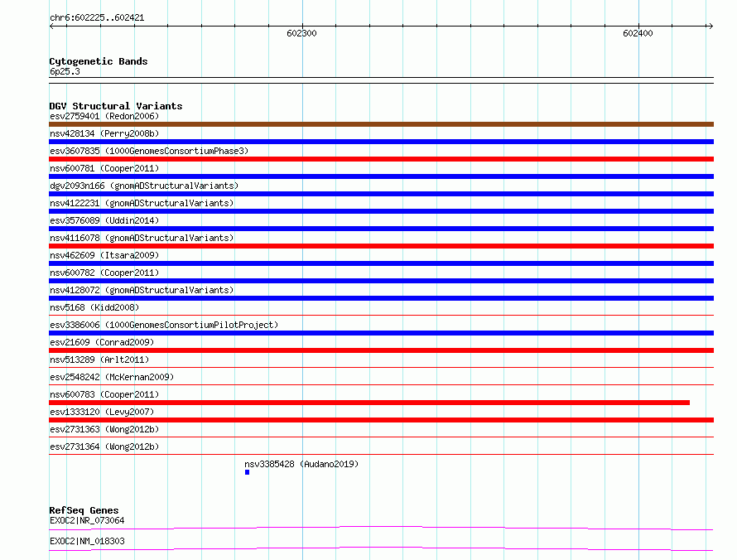The image size is (737, 560).
Task: Click the 602400 ruler position label
Action: coord(638,33)
